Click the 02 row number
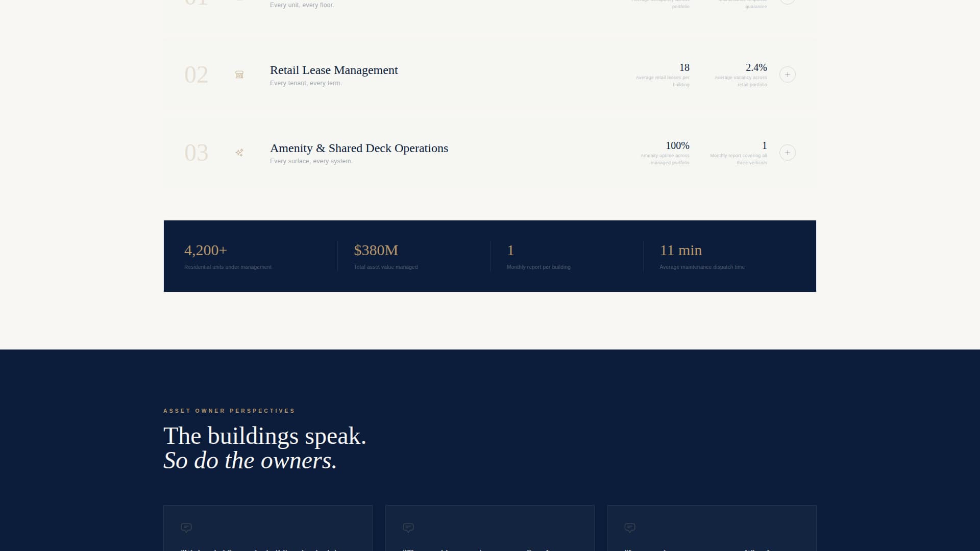Viewport: 980px width, 551px height. pos(196,75)
